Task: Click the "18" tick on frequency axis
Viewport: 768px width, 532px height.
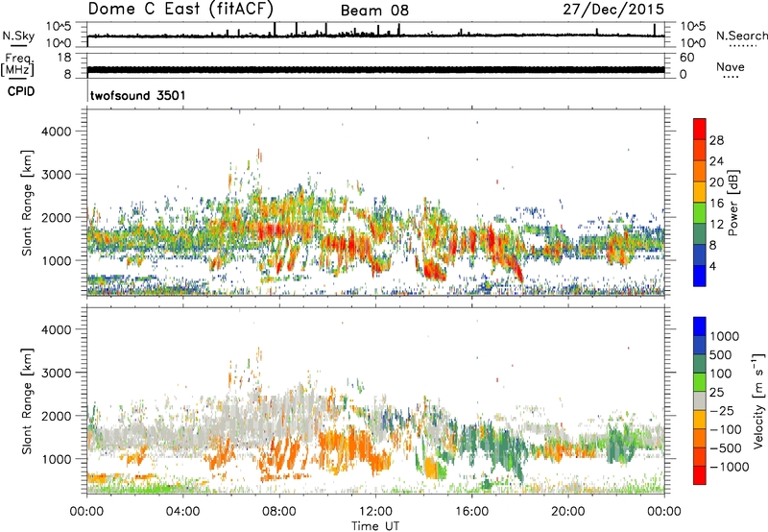Action: click(64, 58)
